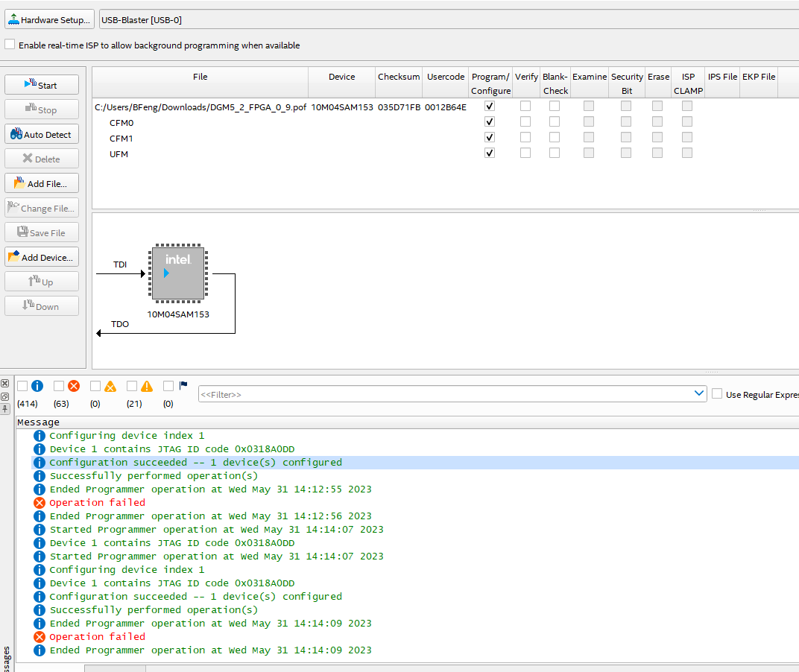Click the USB-Blaster hardware field

(449, 20)
